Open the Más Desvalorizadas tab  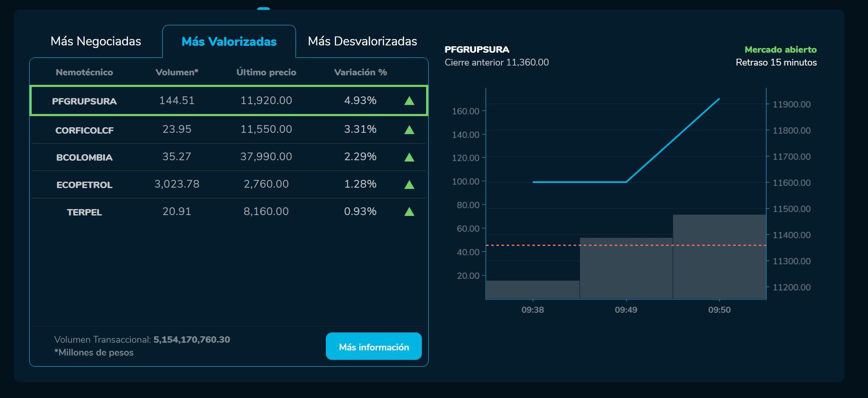point(362,41)
